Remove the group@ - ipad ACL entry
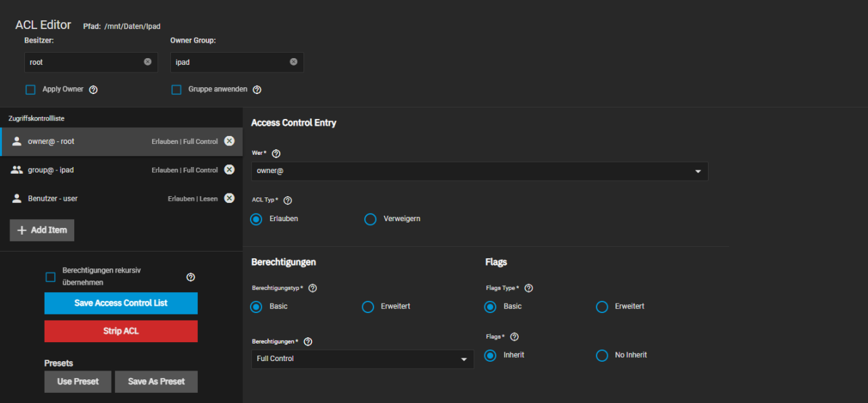 click(229, 170)
